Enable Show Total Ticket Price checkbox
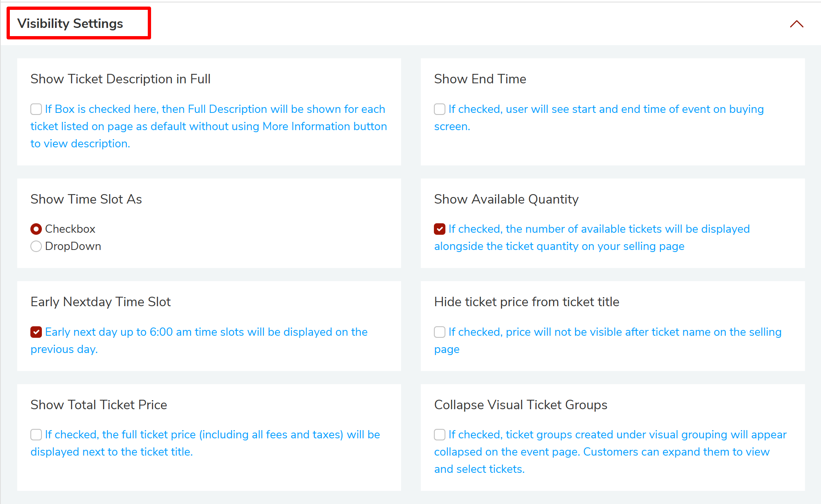 36,435
